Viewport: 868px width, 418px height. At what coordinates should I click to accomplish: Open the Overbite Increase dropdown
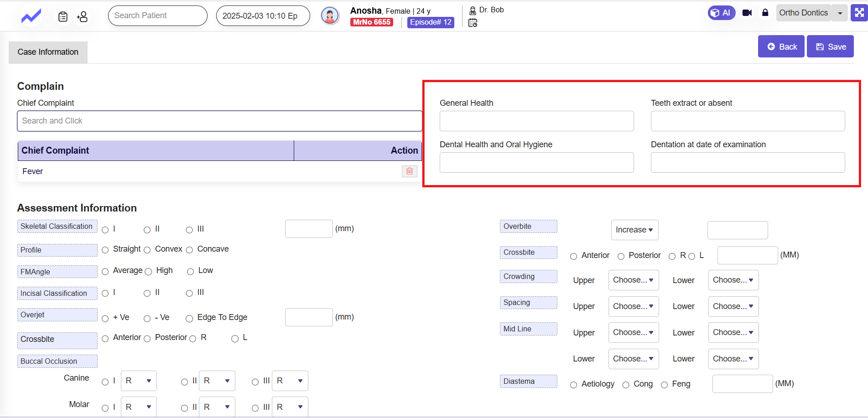click(x=634, y=230)
